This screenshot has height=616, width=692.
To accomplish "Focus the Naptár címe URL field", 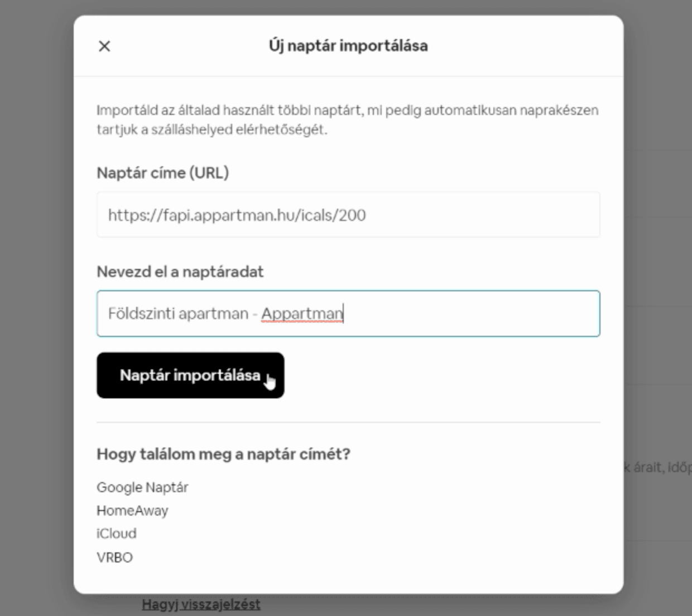I will 348,215.
